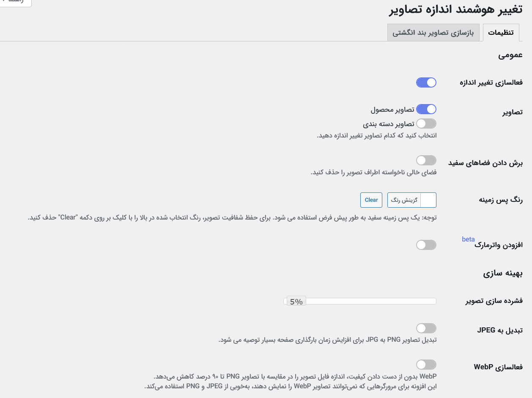Viewport: 532px width, 398px height.
Task: Click the "5%" compression value indicator
Action: click(x=296, y=301)
